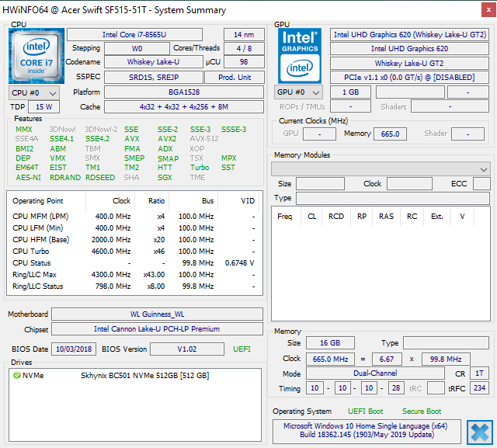Viewport: 497px width, 448px height.
Task: Select the BIOS Date 10/03/2018 field
Action: click(74, 349)
